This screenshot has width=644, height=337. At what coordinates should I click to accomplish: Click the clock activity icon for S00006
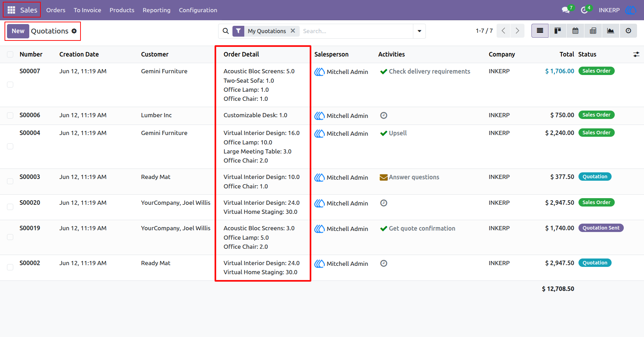[384, 115]
